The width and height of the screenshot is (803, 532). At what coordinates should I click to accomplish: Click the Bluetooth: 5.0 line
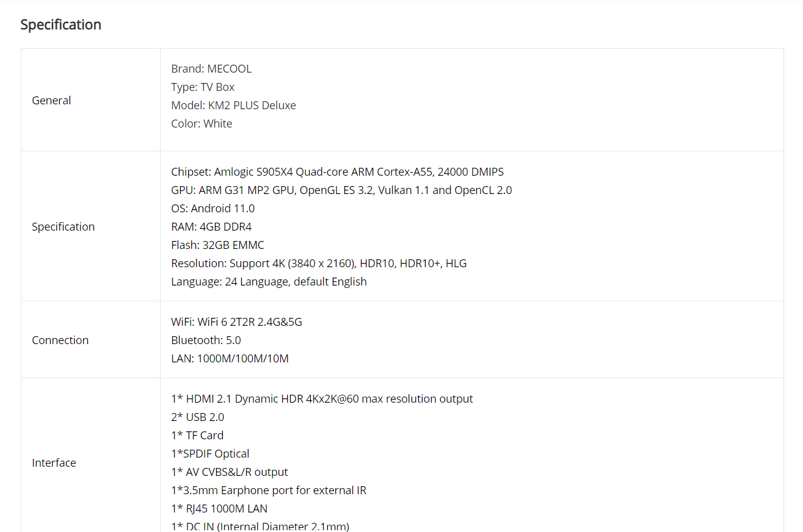tap(206, 340)
